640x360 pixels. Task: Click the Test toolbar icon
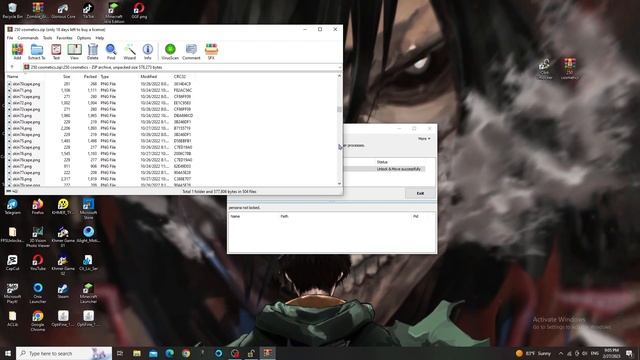[56, 52]
